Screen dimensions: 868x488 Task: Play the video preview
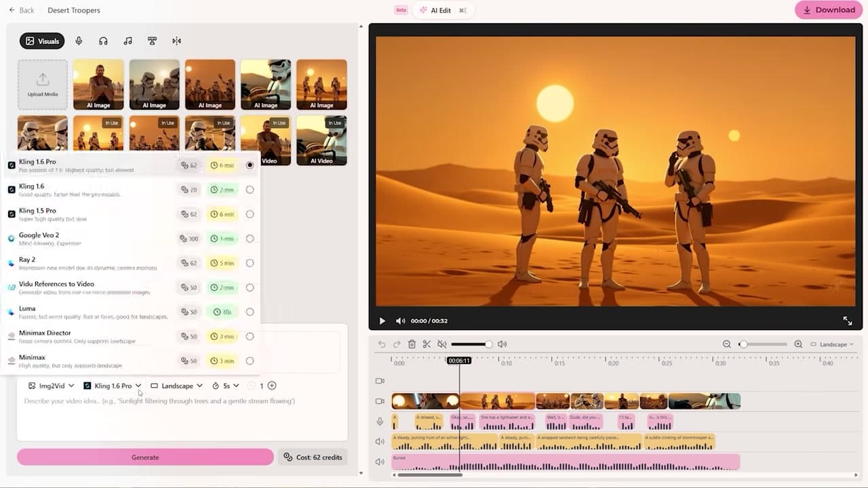382,321
